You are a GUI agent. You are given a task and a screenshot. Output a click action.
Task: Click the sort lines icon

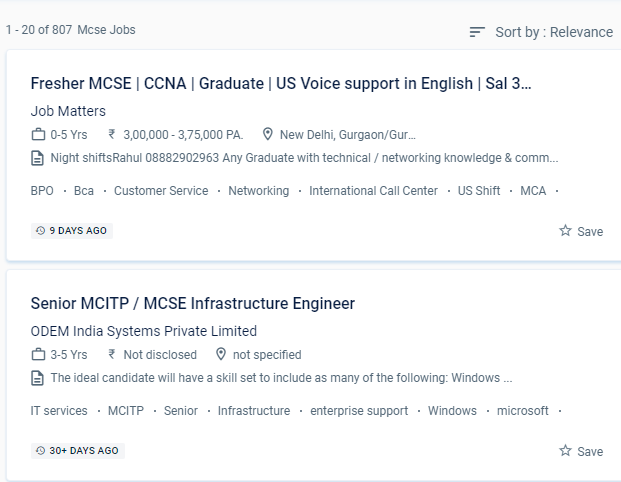(x=477, y=32)
